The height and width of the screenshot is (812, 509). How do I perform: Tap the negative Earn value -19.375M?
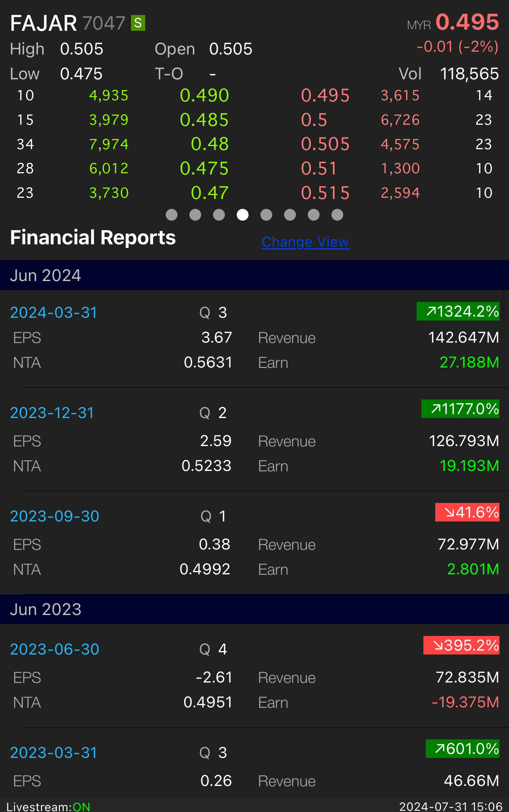pos(466,702)
